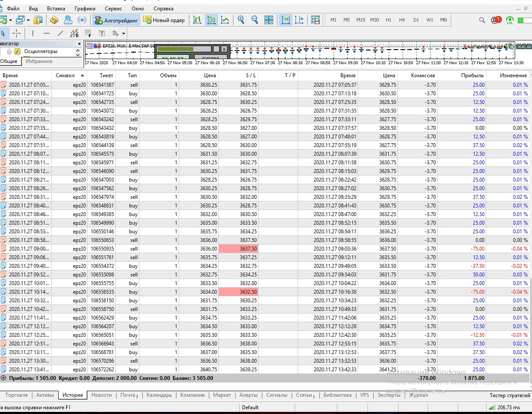Open the New Order dialog

click(164, 20)
